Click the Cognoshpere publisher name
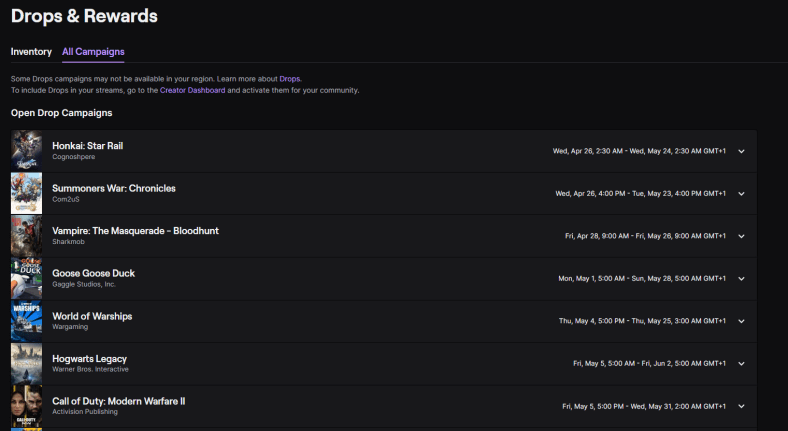Screen dimensions: 788x431 (73, 157)
